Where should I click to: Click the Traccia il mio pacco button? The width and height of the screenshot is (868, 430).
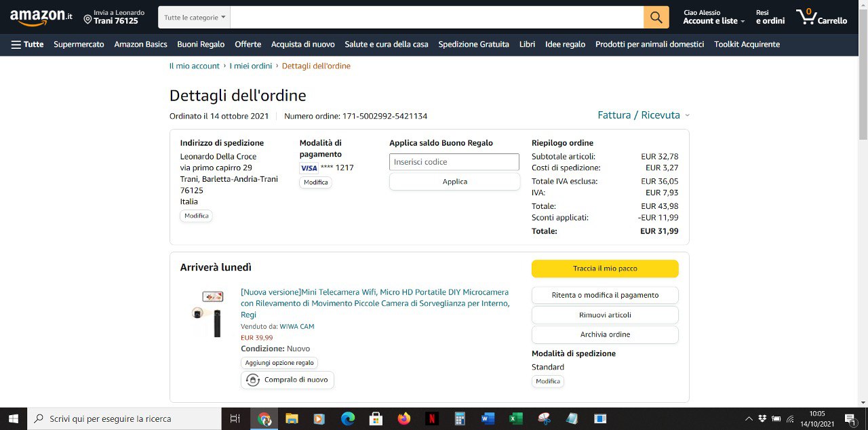point(604,269)
